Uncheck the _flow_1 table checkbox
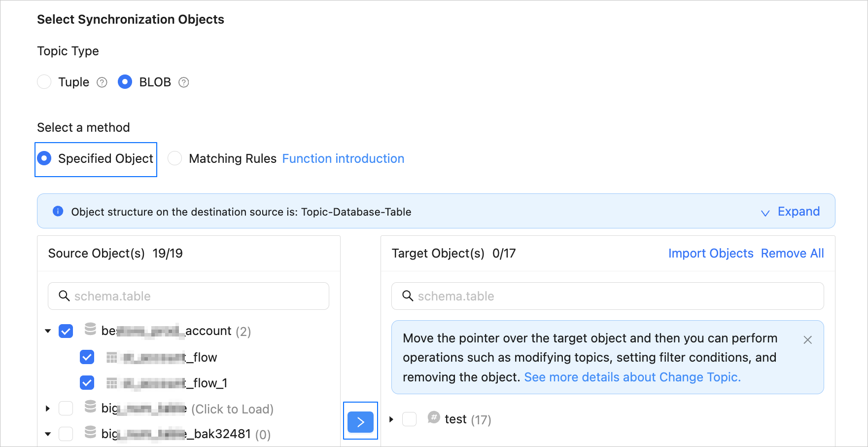868x447 pixels. [87, 383]
